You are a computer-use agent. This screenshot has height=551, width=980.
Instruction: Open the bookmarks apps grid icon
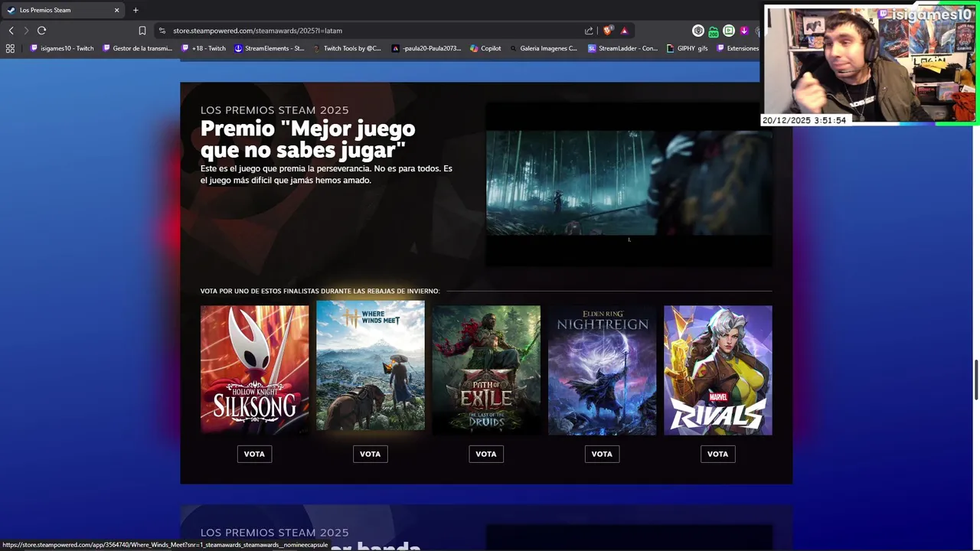tap(10, 48)
